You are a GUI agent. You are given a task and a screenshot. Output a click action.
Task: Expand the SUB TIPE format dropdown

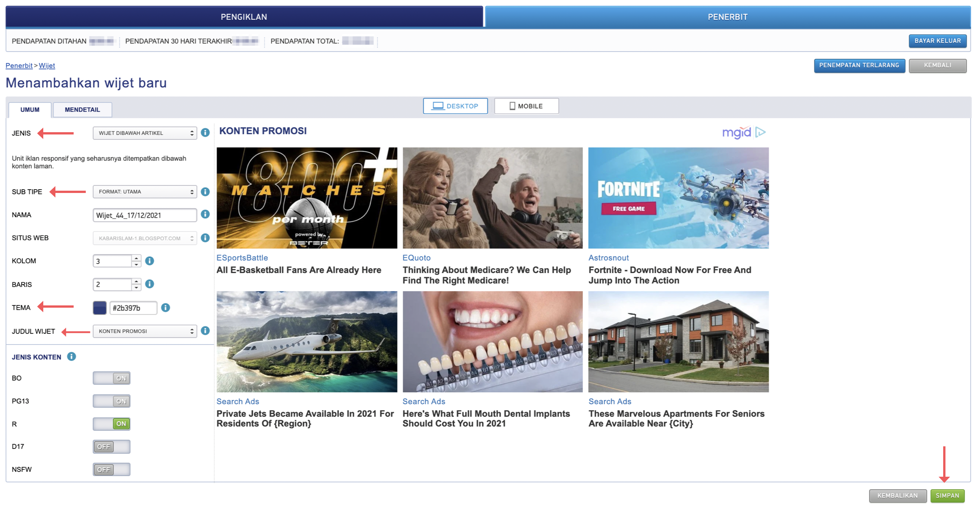[x=145, y=191]
